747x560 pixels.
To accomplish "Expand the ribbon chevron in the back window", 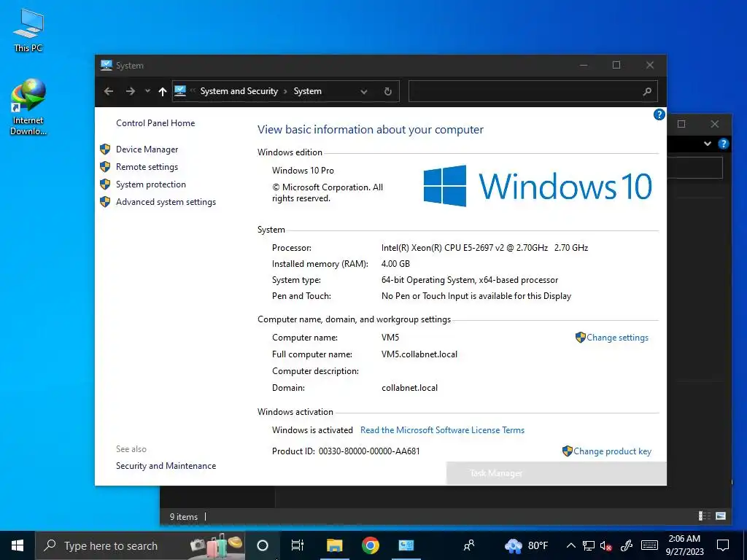I will pos(708,144).
